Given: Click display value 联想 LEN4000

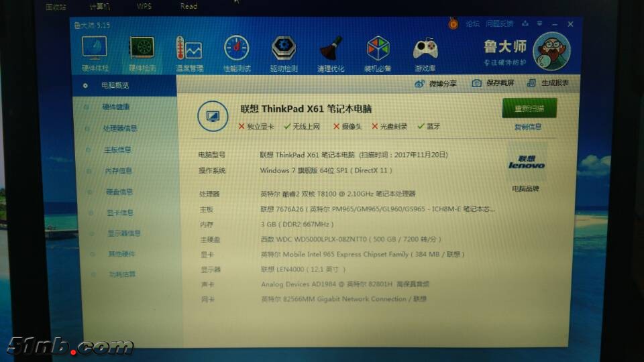Looking at the screenshot, I should (303, 269).
